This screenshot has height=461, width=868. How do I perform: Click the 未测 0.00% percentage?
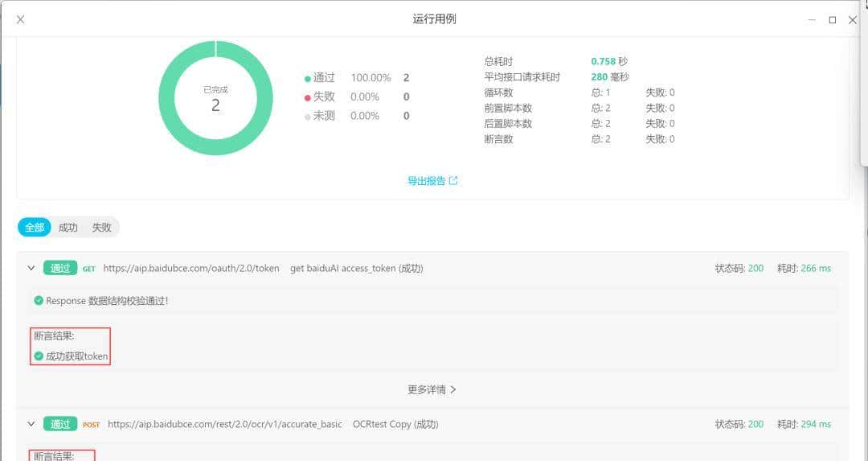(x=365, y=116)
